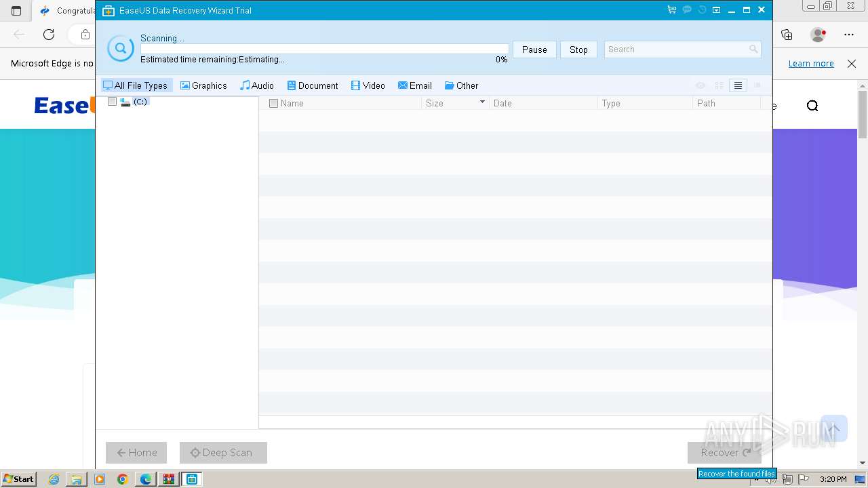Toggle the preview pane view icon

757,85
